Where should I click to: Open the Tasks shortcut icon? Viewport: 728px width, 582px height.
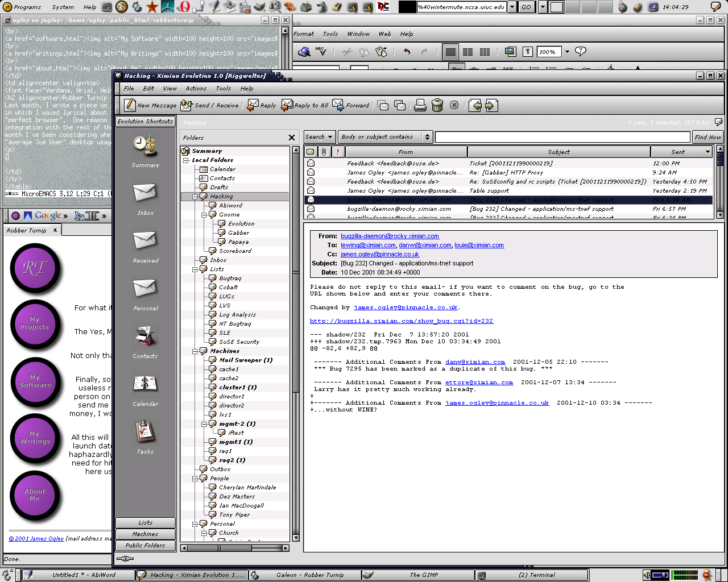tap(145, 433)
